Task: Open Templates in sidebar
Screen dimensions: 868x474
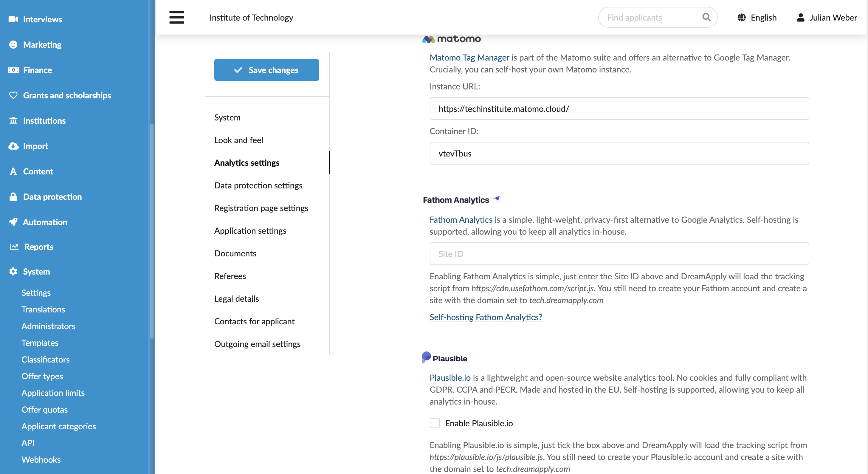Action: pyautogui.click(x=40, y=343)
